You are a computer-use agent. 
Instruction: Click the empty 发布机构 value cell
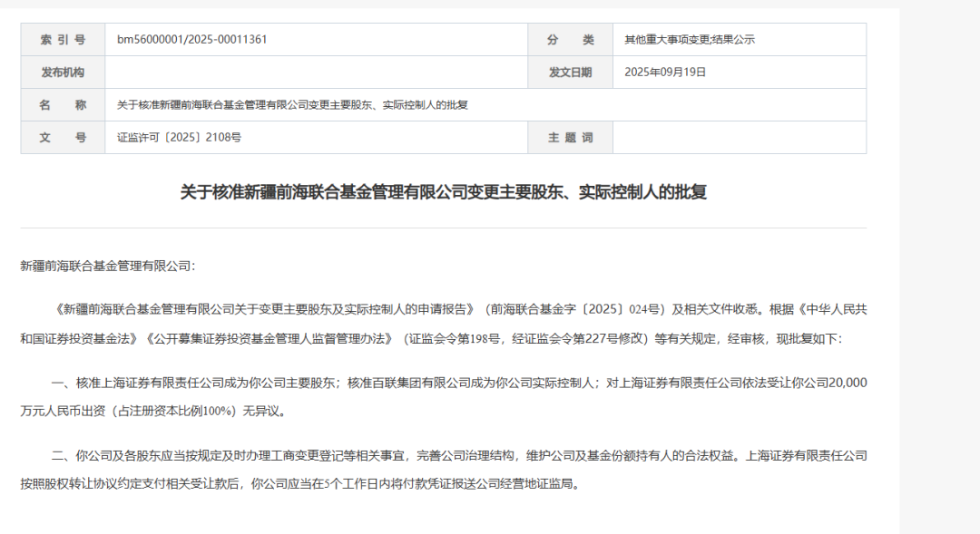coord(317,72)
